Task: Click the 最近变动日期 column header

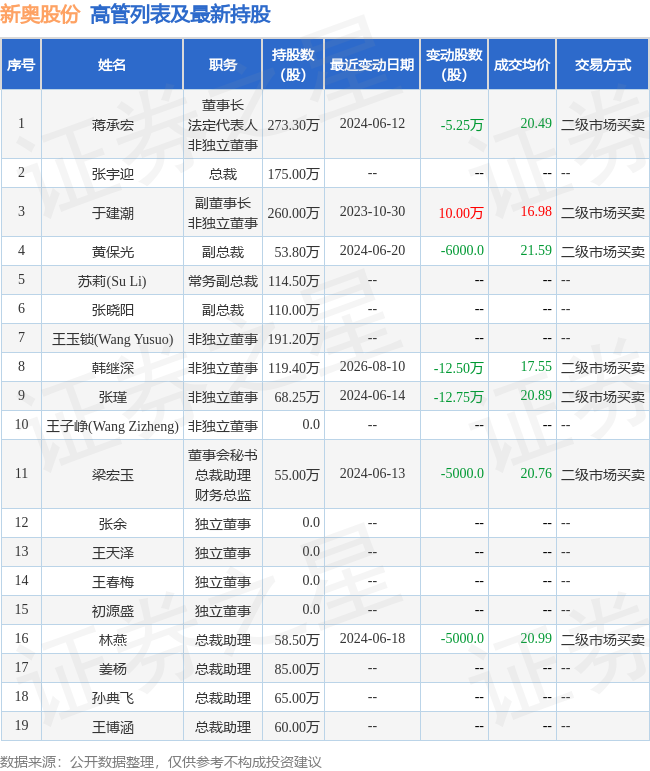Action: pyautogui.click(x=372, y=64)
